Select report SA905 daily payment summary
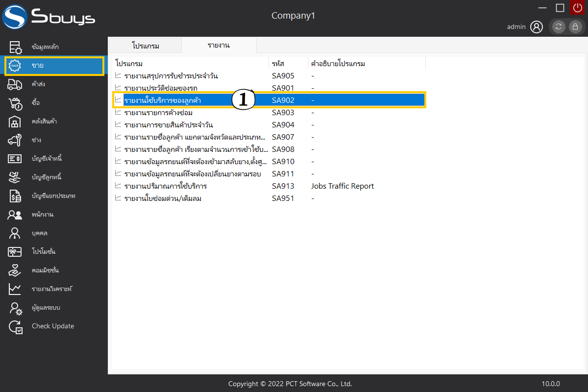The height and width of the screenshot is (392, 588). [171, 76]
